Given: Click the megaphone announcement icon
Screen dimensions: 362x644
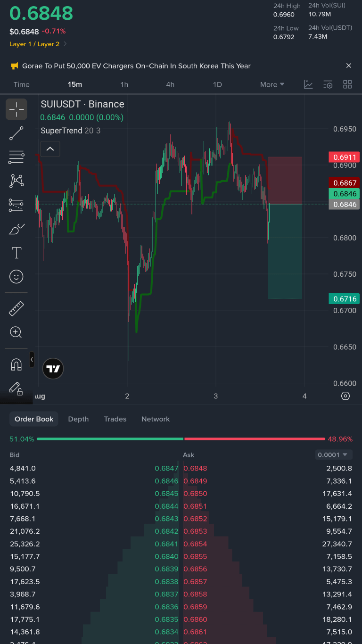Looking at the screenshot, I should [x=15, y=66].
